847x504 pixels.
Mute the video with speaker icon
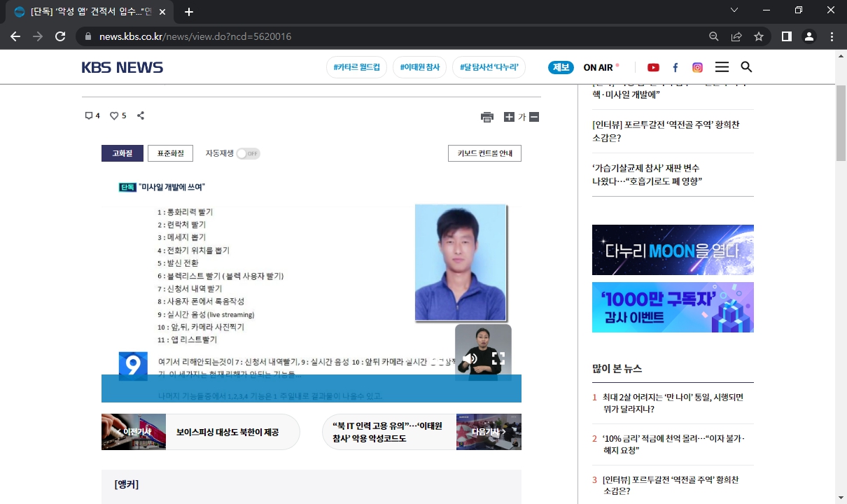[470, 359]
